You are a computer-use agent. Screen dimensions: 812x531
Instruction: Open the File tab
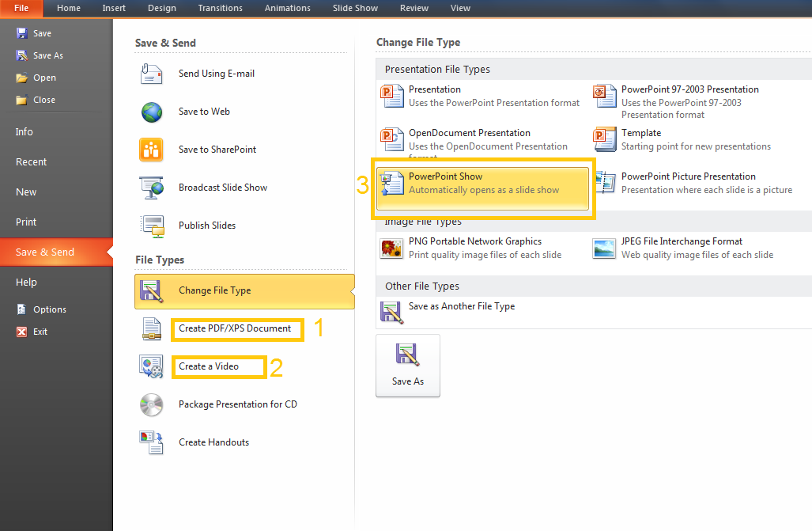[x=21, y=8]
